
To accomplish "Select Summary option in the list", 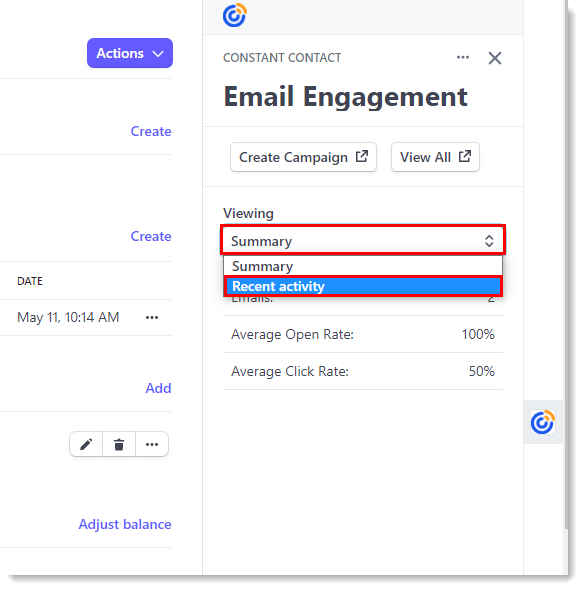I will click(363, 266).
